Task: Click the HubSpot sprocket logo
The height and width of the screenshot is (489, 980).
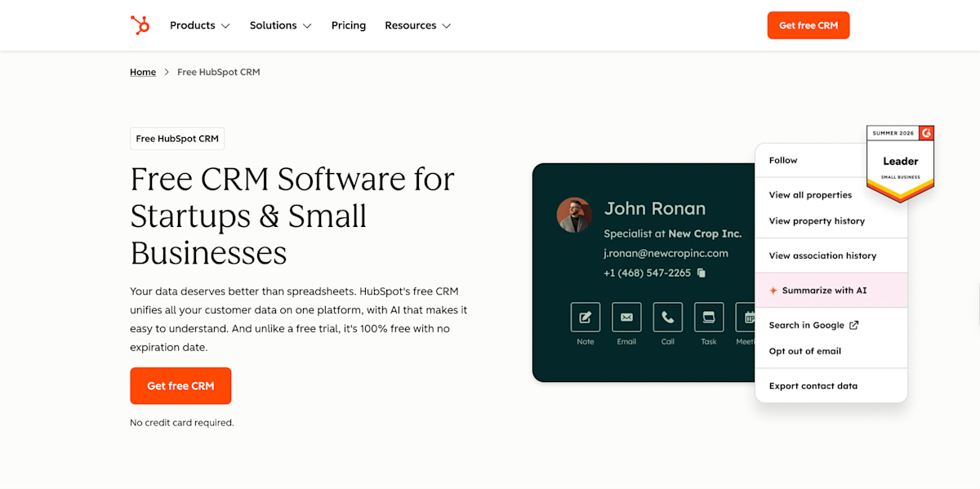Action: 140,25
